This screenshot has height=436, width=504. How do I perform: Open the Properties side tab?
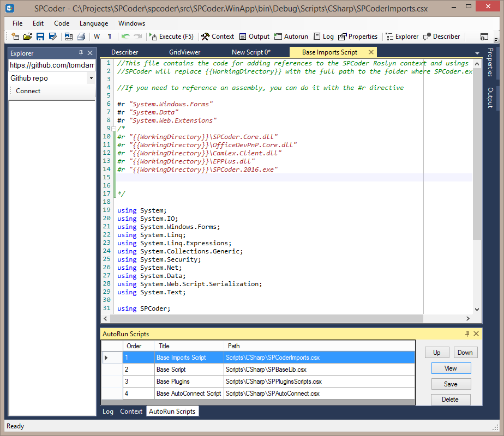pos(490,62)
